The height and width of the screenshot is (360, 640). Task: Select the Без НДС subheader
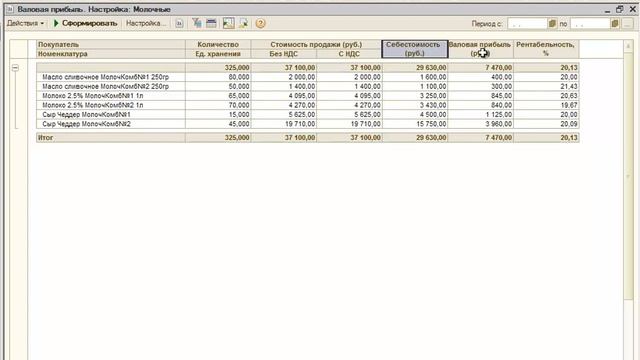[284, 54]
